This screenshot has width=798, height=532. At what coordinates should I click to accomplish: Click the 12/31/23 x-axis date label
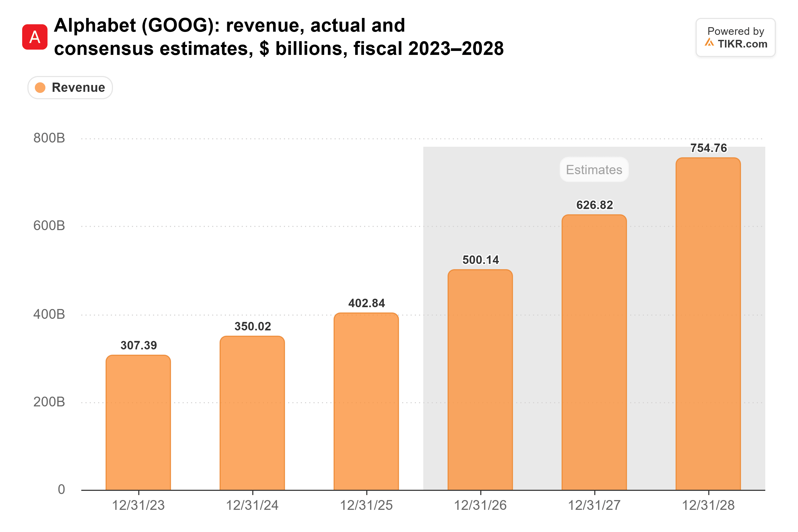coord(139,505)
